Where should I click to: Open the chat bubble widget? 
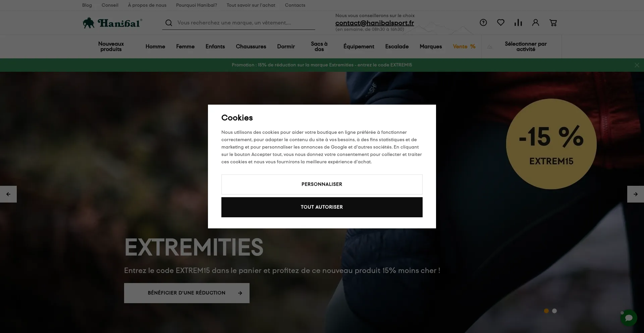(629, 318)
